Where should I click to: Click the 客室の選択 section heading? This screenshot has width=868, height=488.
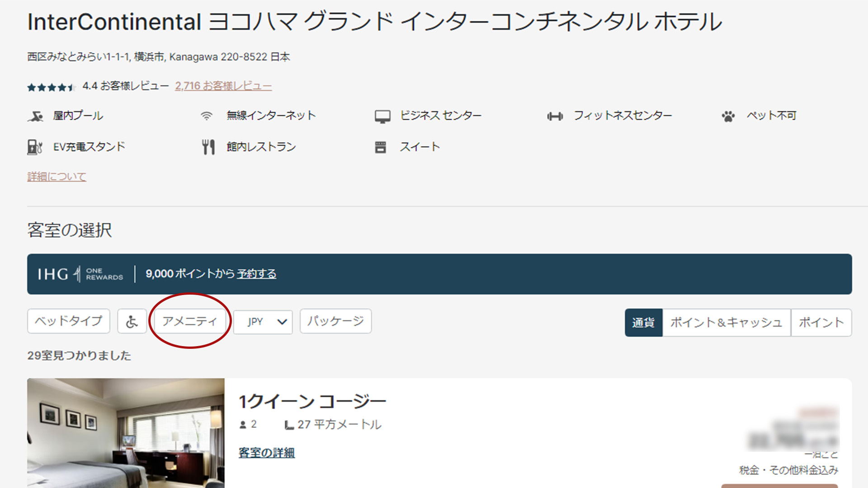pos(70,230)
